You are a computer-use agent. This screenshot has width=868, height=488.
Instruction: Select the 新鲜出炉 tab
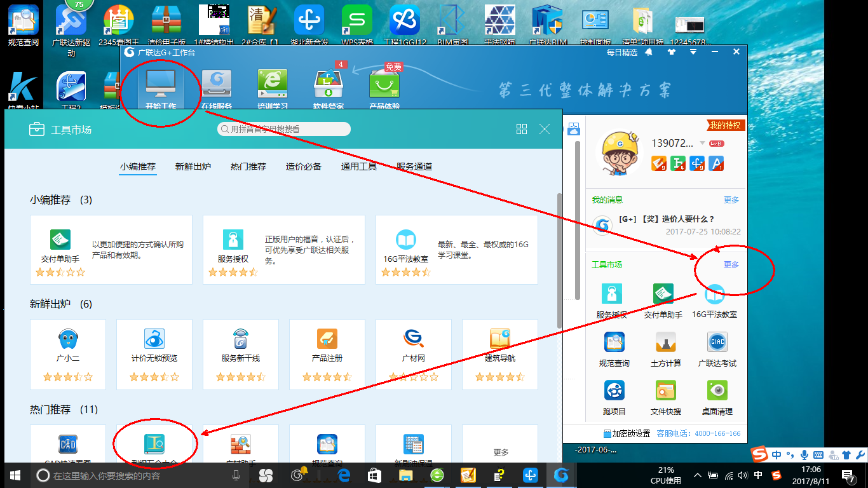point(193,166)
